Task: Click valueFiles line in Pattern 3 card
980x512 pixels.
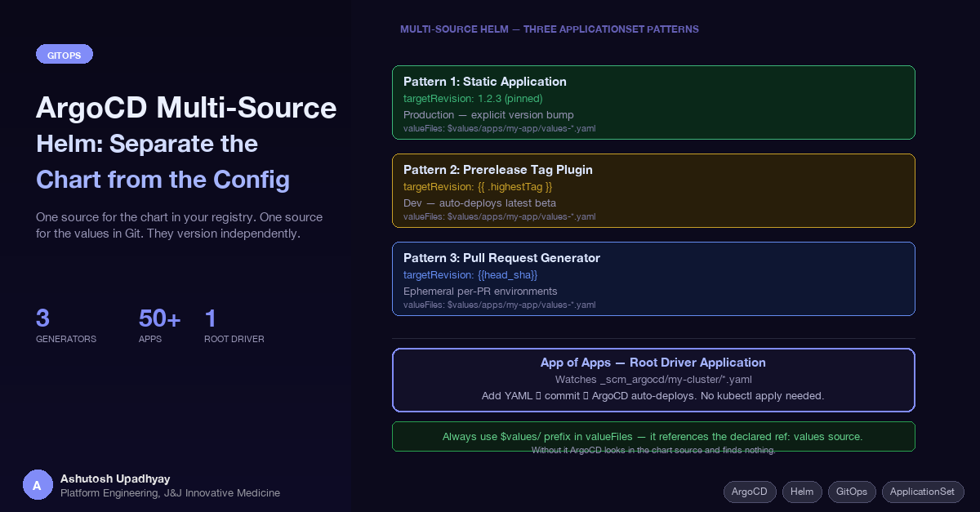Action: (x=499, y=305)
